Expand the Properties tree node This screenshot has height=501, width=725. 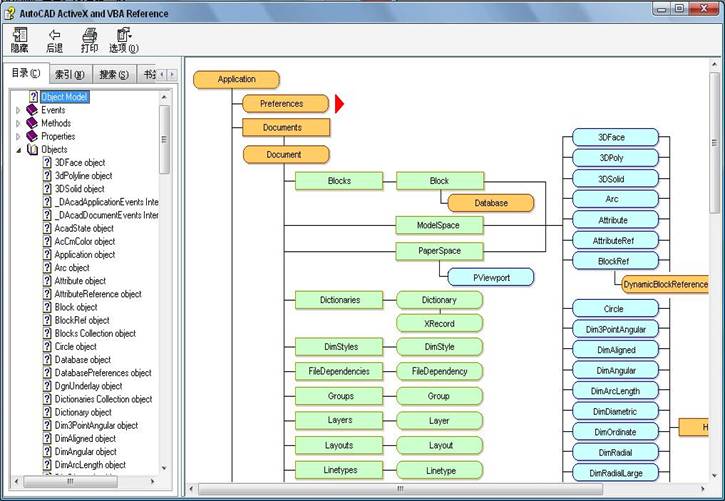click(x=18, y=136)
